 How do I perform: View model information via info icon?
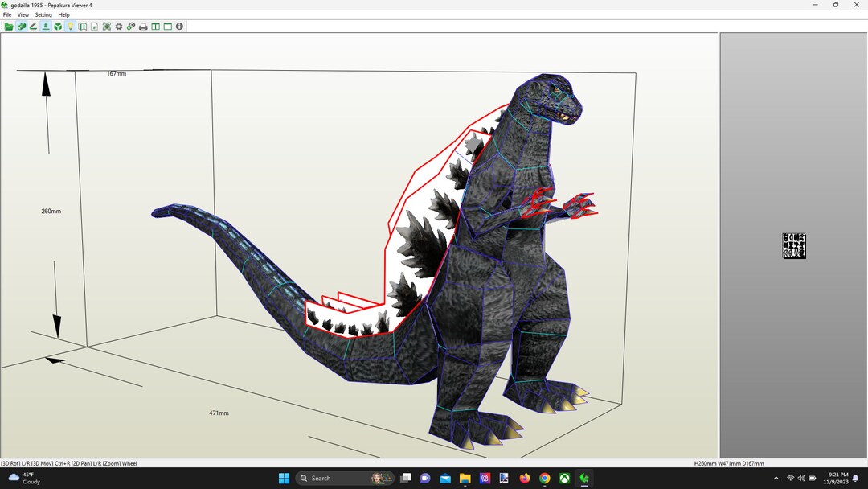pos(179,26)
